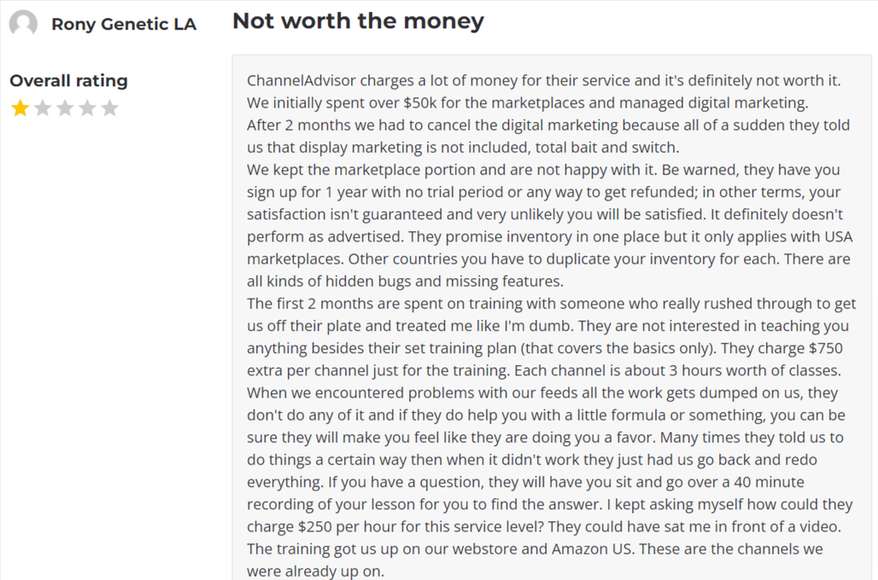878x580 pixels.
Task: Click the line 'were already up on.'
Action: click(315, 571)
